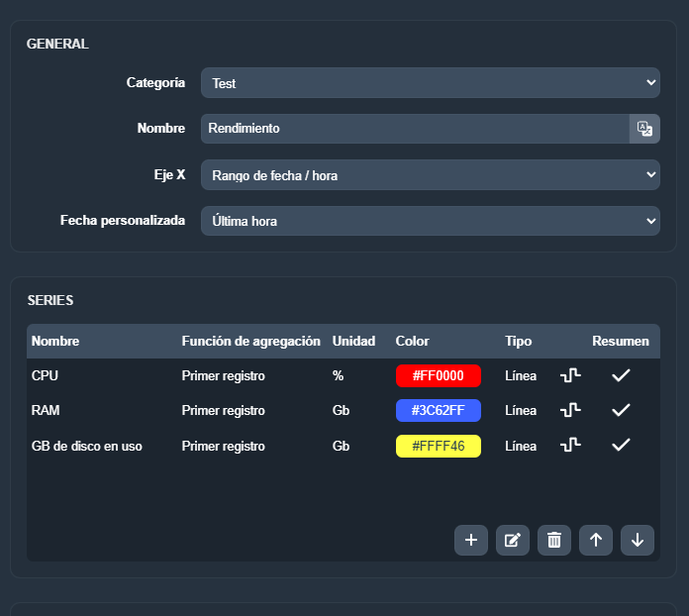Viewport: 689px width, 616px height.
Task: Click the red #FF0000 color swatch
Action: pyautogui.click(x=438, y=375)
